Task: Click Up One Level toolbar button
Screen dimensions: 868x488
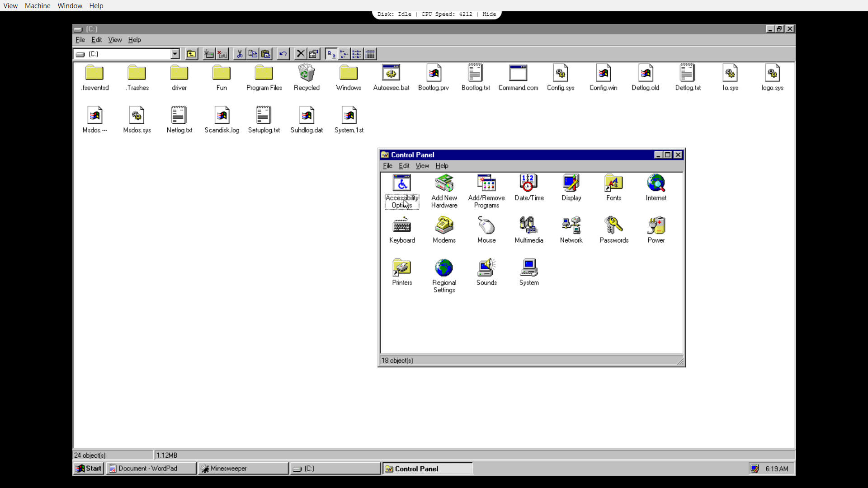Action: (x=191, y=54)
